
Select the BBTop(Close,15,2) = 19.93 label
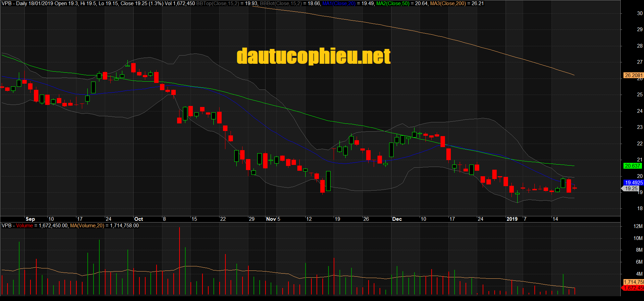tap(227, 3)
